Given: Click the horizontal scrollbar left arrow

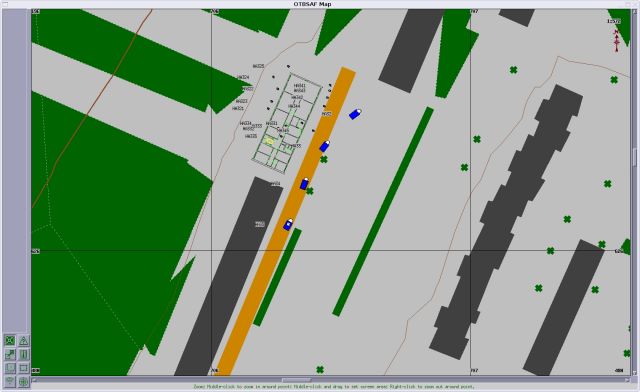Looking at the screenshot, I should 34,380.
